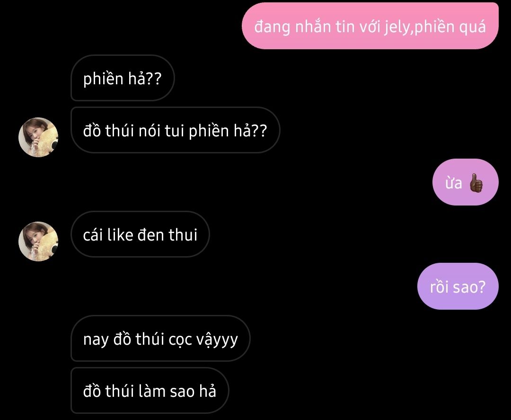Tap the dark thumbs-up emoji

[476, 182]
